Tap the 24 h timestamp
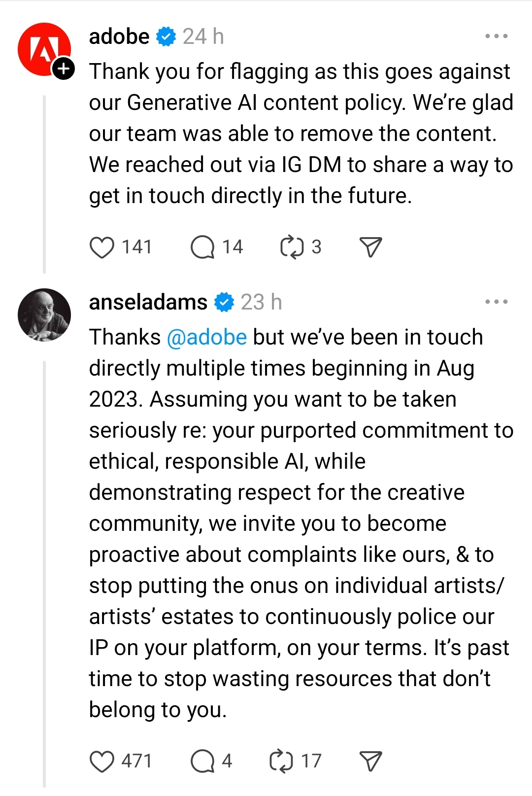 tap(203, 37)
